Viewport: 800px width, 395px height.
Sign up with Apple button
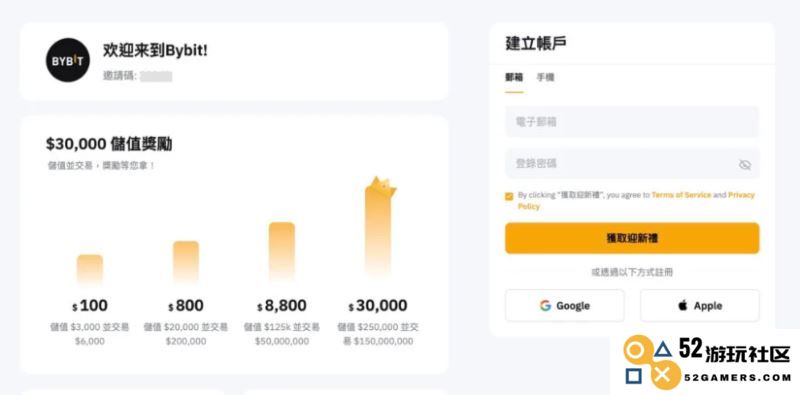(x=700, y=306)
